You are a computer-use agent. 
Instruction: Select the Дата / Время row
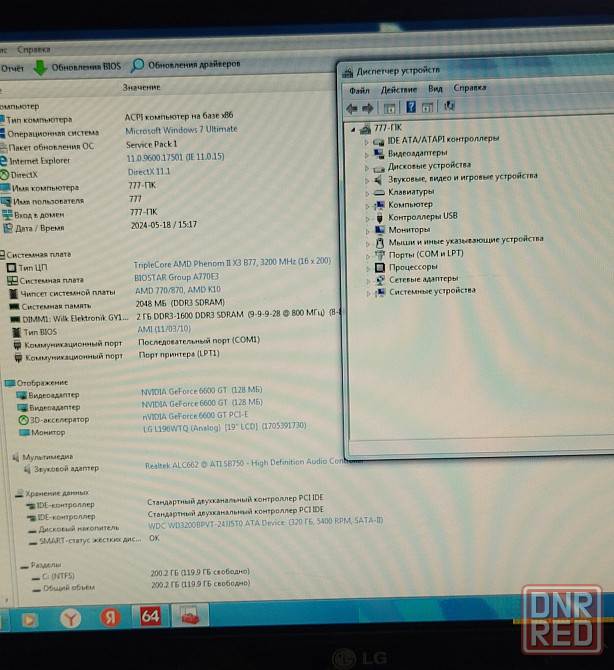[40, 229]
